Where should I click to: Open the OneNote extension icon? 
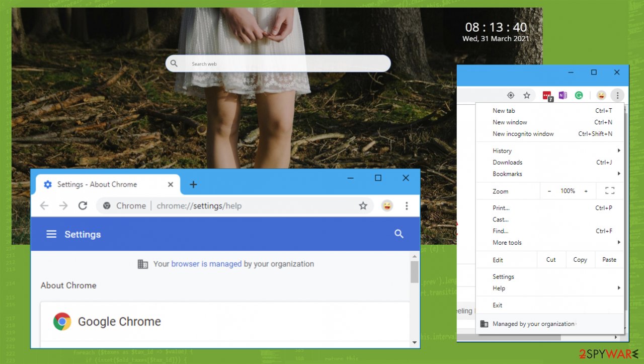point(562,95)
